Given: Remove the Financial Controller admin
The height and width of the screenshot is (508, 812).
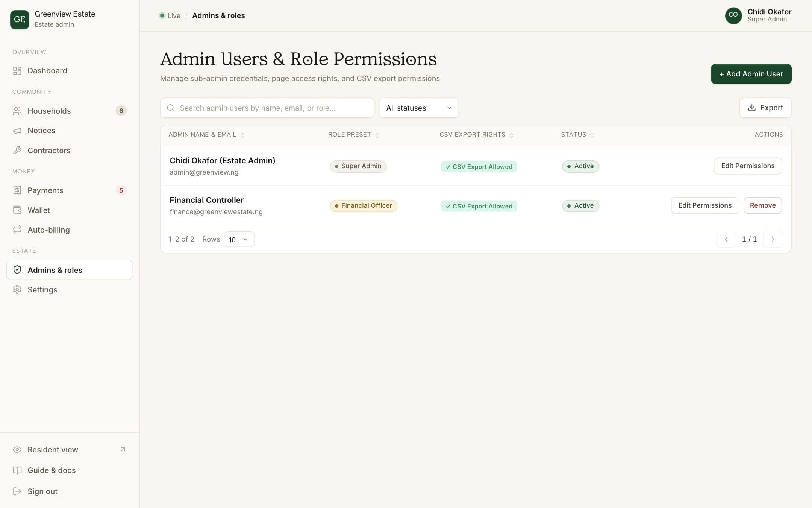Looking at the screenshot, I should tap(763, 205).
